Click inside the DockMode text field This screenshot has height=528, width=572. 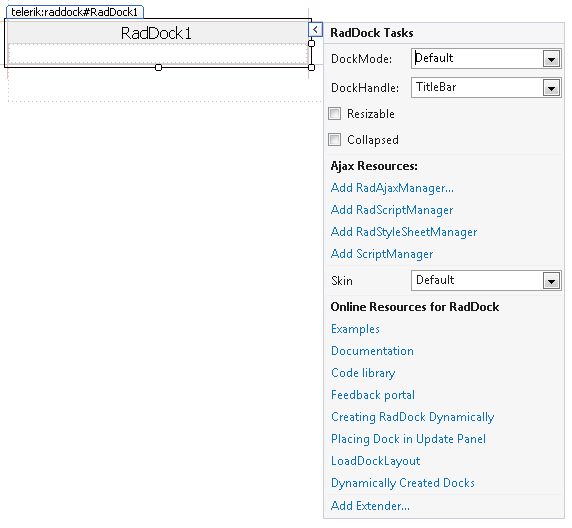(477, 58)
